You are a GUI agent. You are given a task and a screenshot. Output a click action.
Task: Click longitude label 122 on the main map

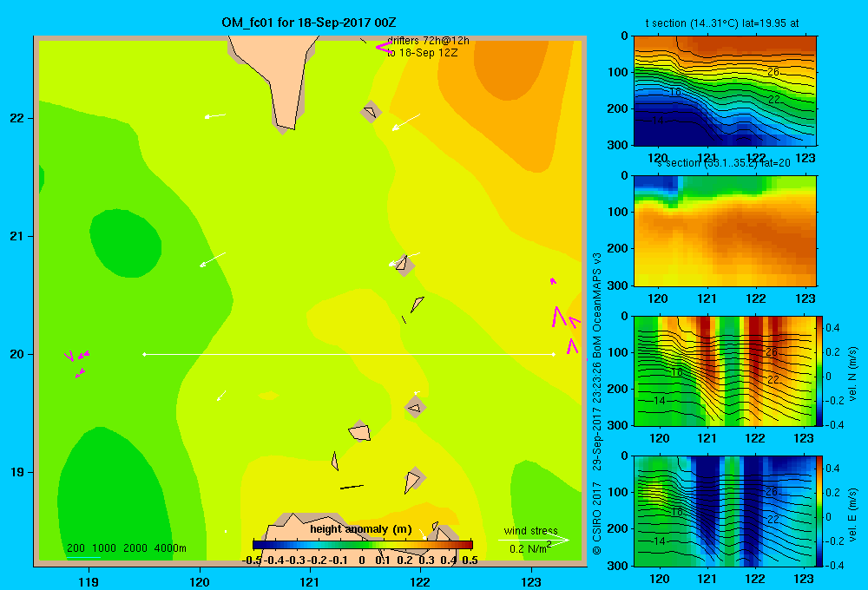(420, 581)
